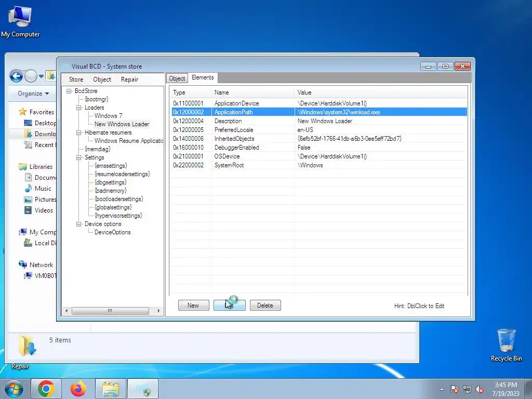
Task: Select {globalsettings} tree item
Action: coord(113,207)
